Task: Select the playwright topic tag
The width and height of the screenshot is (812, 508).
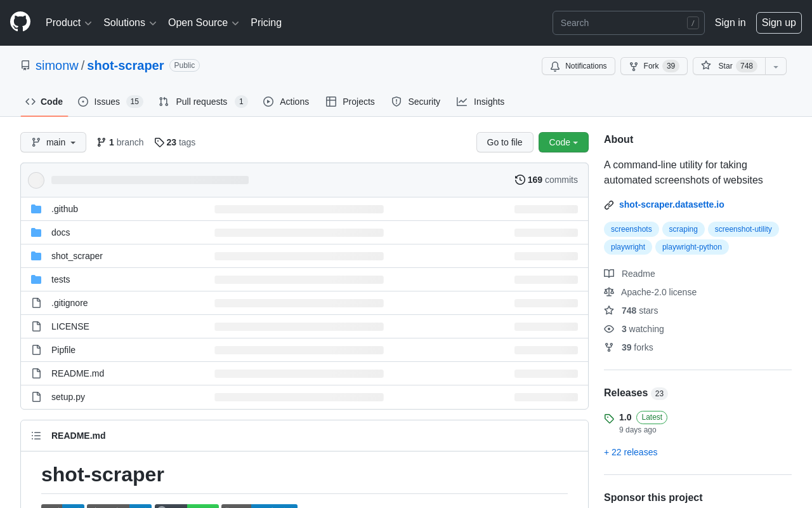Action: (x=628, y=247)
